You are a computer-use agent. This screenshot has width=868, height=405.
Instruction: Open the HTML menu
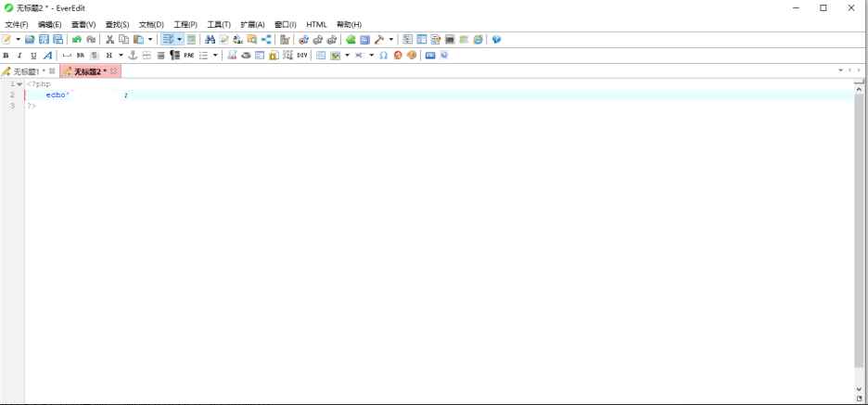316,24
